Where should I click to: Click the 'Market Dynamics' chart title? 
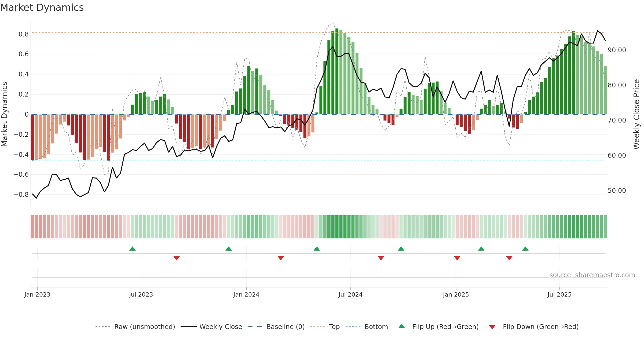click(42, 8)
